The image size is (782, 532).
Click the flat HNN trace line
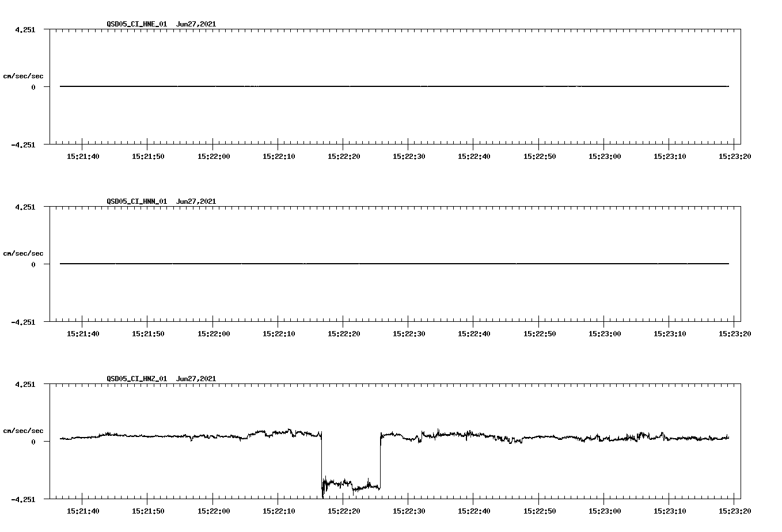click(x=394, y=264)
